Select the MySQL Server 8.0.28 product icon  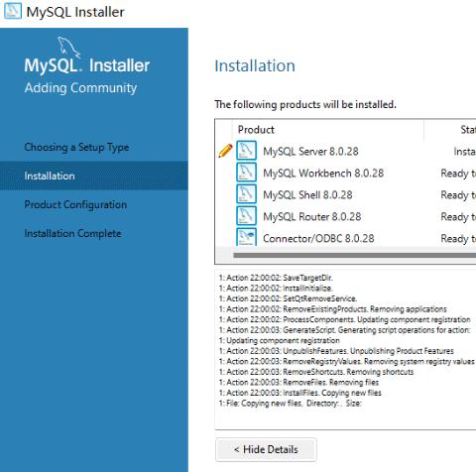[x=246, y=151]
